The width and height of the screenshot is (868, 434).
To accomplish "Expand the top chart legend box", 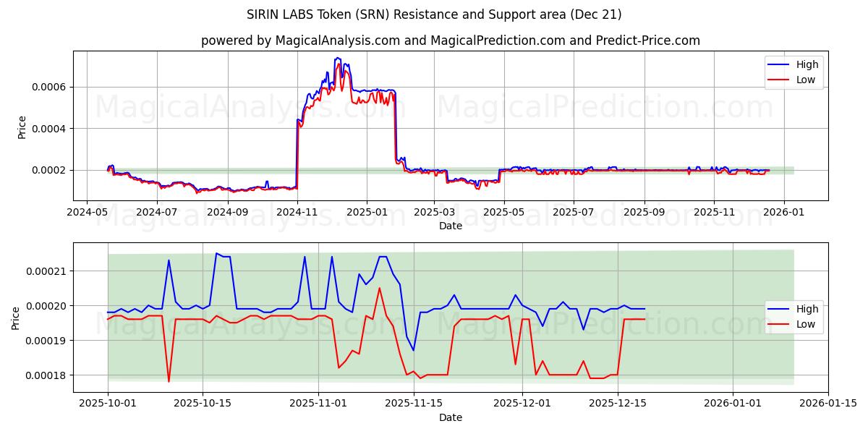I will pyautogui.click(x=793, y=72).
